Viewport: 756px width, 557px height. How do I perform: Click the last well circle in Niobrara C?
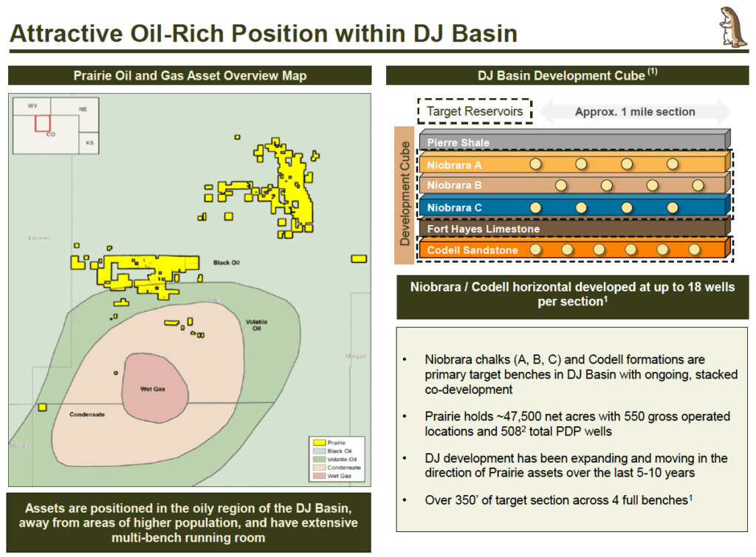(x=672, y=207)
